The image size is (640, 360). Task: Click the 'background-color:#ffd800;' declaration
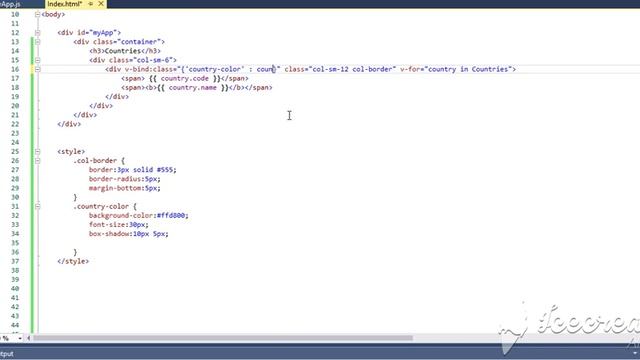click(139, 216)
